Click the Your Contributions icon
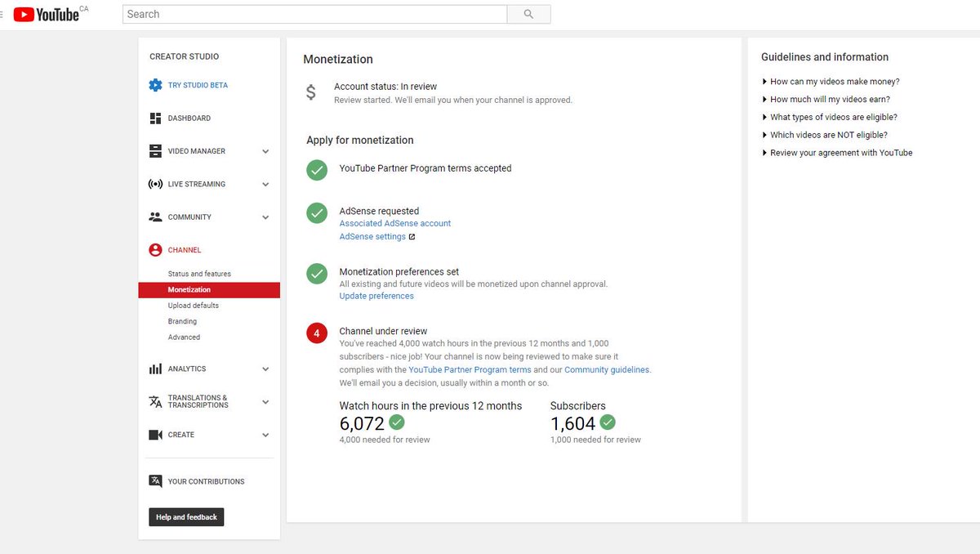Screen dimensions: 980x554 (155, 481)
